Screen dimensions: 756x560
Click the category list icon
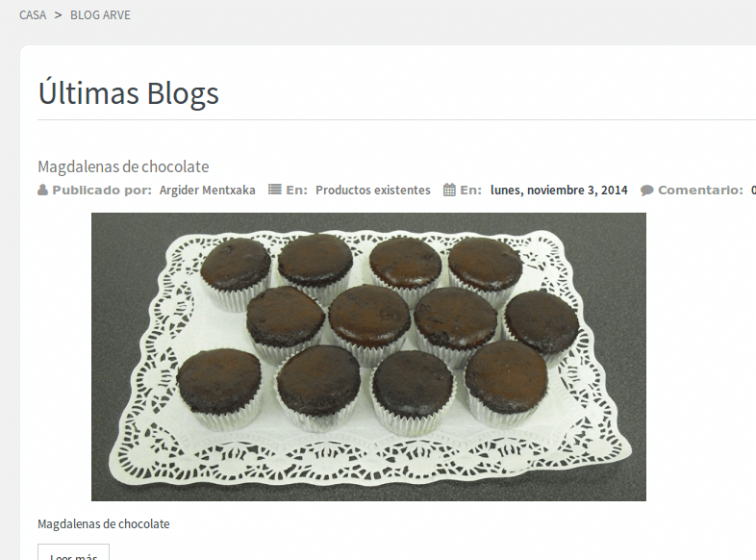275,190
